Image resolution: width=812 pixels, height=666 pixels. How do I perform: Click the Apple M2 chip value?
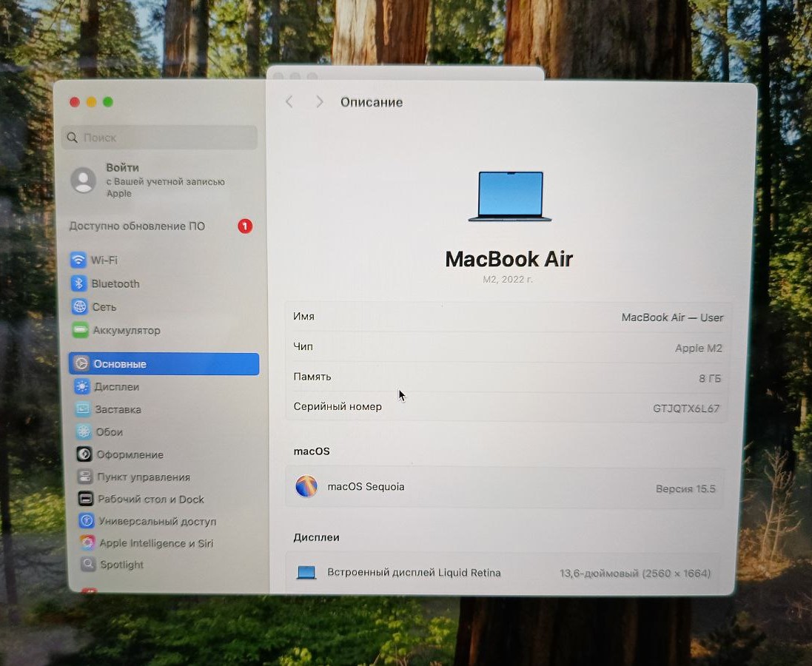click(698, 348)
